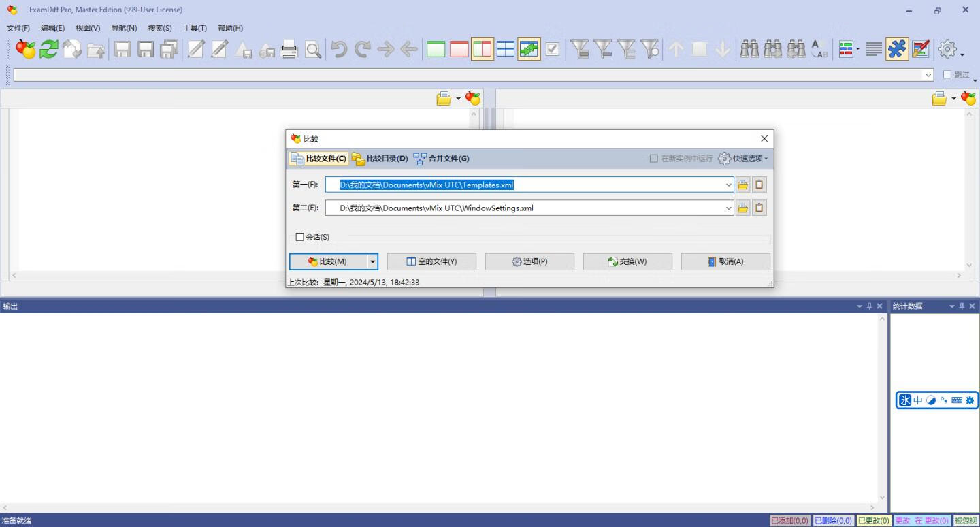The image size is (980, 527).
Task: Click the first binoculars Find icon
Action: [750, 49]
